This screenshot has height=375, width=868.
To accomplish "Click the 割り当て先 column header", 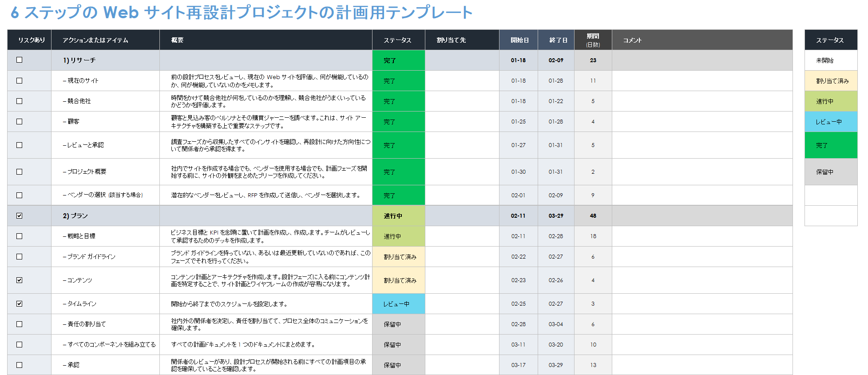I will 462,40.
